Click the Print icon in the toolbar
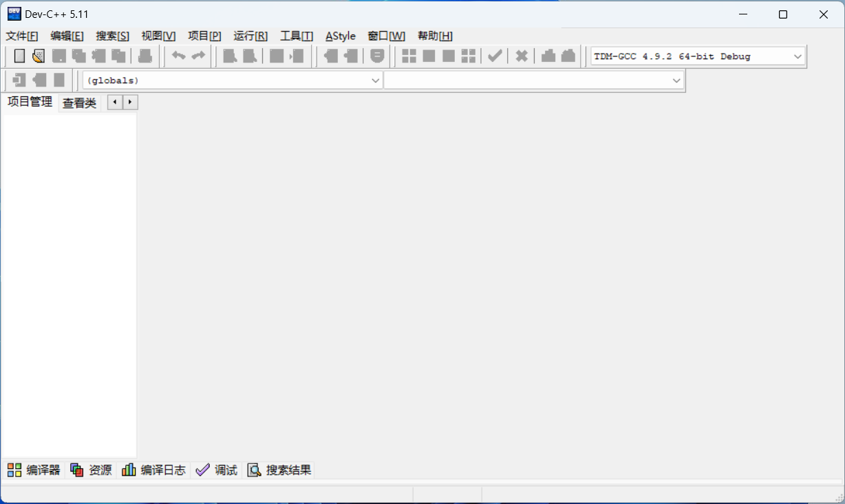Viewport: 845px width, 504px height. tap(145, 56)
